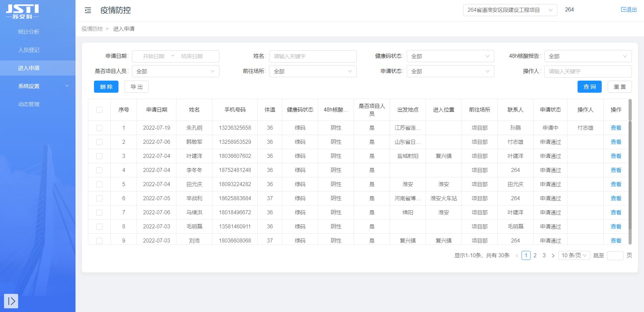Click the 姓名 keyword input field
644x312 pixels.
(x=312, y=56)
